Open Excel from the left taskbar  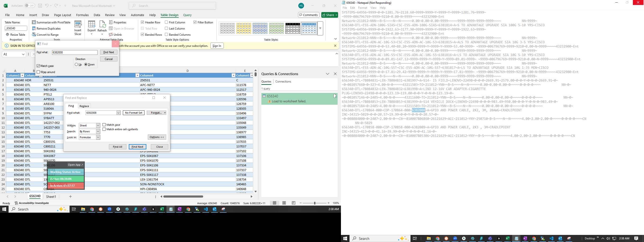click(x=162, y=209)
